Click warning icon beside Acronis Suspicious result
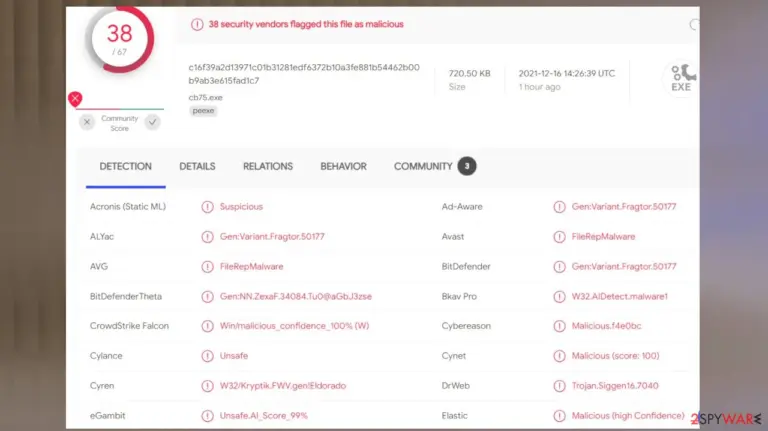The image size is (768, 431). coord(208,207)
